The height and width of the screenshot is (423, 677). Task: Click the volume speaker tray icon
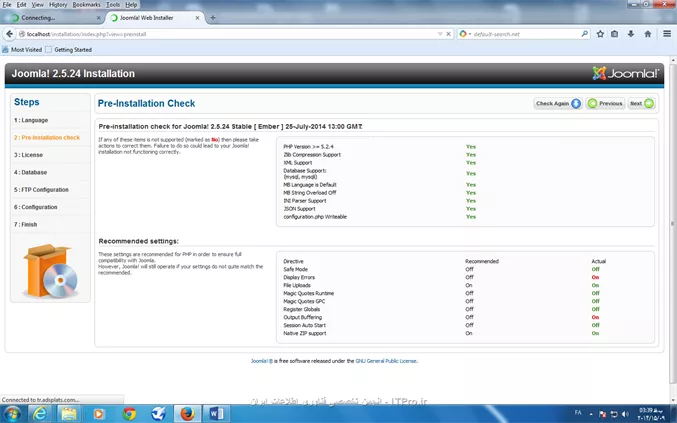pos(625,414)
